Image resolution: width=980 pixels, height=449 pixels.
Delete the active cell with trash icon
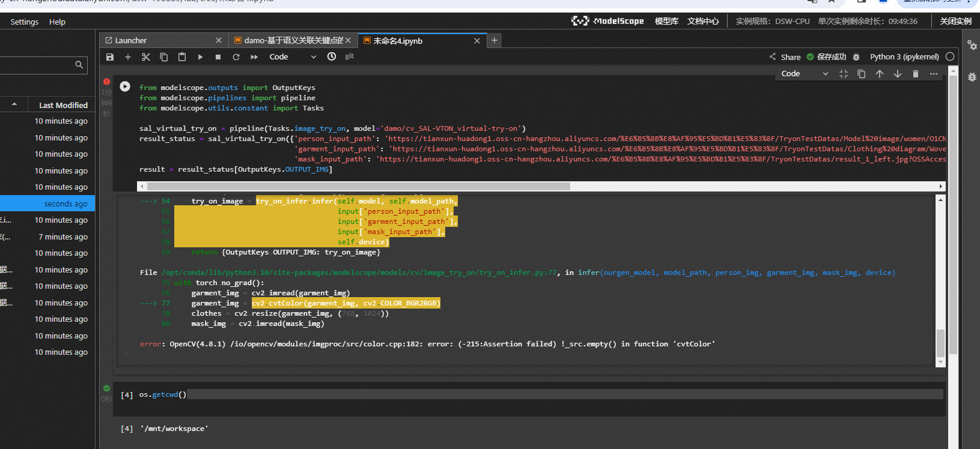(x=915, y=74)
